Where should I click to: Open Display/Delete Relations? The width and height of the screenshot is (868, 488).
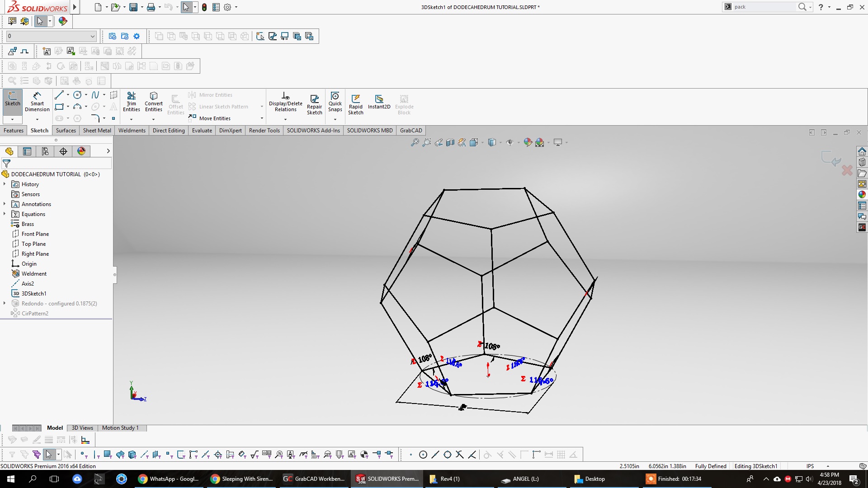point(285,102)
